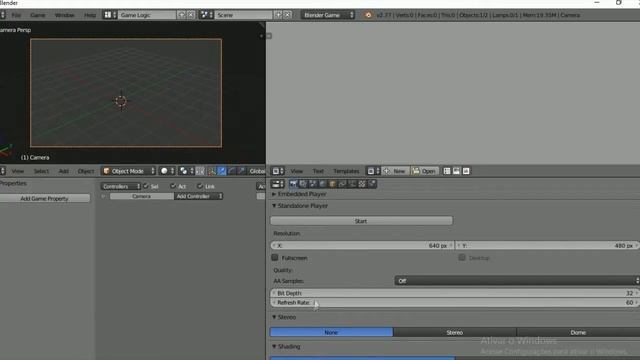Click Add Game Property button

pyautogui.click(x=44, y=198)
